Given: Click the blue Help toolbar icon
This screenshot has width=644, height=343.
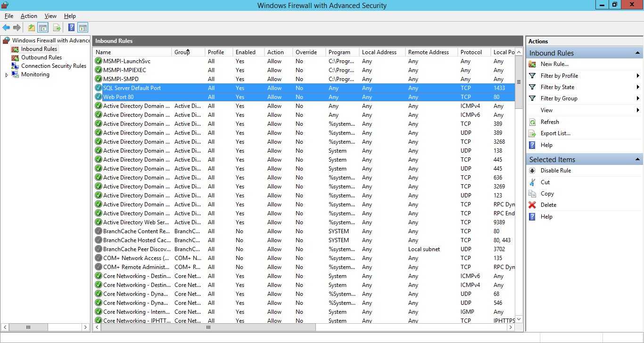Looking at the screenshot, I should (71, 28).
